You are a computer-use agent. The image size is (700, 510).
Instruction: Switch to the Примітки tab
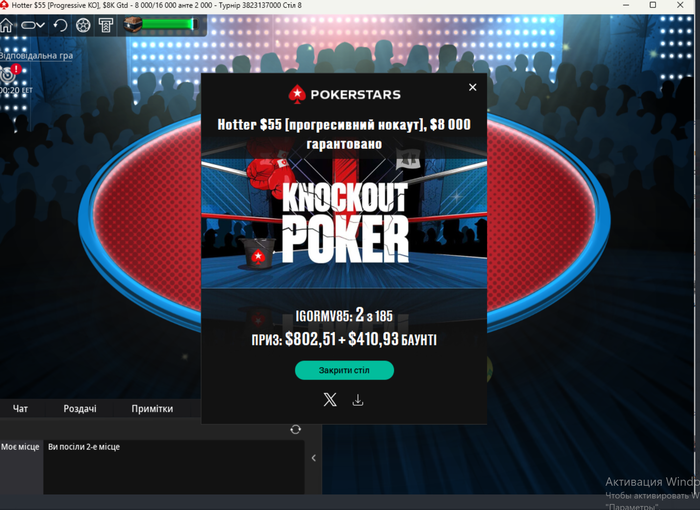pyautogui.click(x=152, y=409)
